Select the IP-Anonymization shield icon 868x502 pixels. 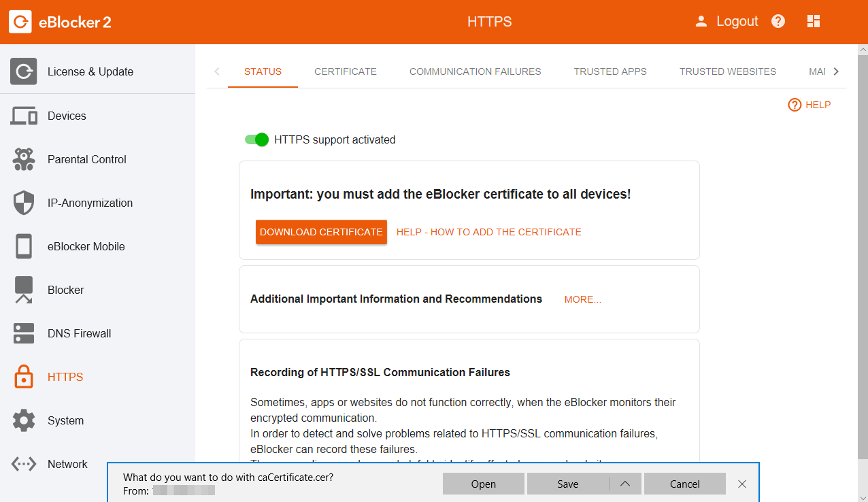click(24, 203)
